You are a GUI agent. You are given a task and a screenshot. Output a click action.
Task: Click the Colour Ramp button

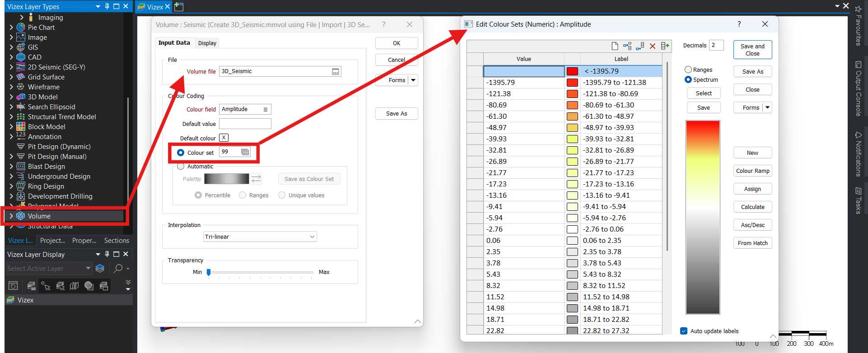(752, 171)
